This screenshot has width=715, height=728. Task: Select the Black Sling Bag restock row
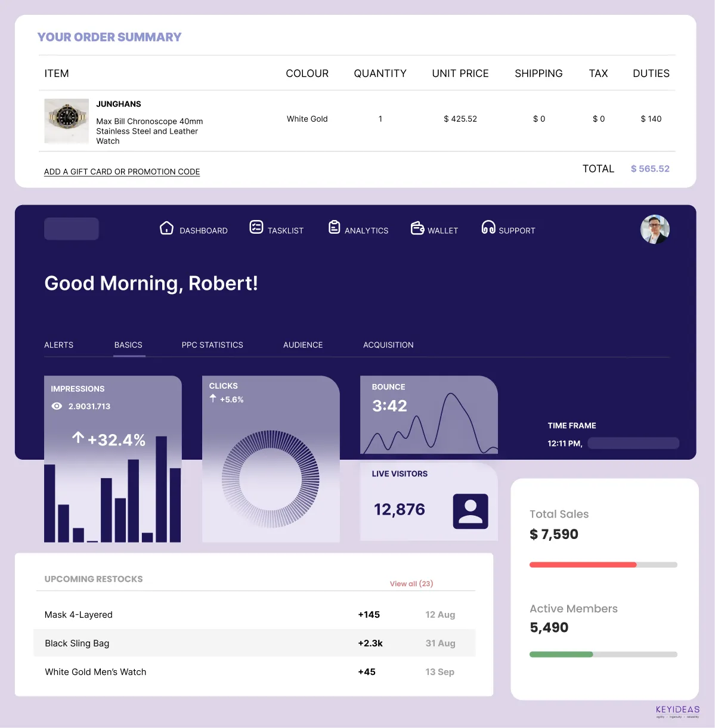[255, 643]
